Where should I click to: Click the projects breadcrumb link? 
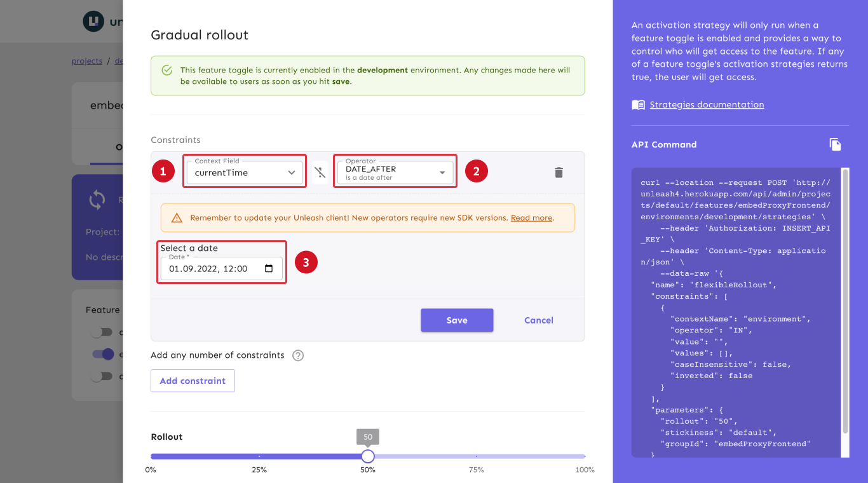(x=87, y=60)
